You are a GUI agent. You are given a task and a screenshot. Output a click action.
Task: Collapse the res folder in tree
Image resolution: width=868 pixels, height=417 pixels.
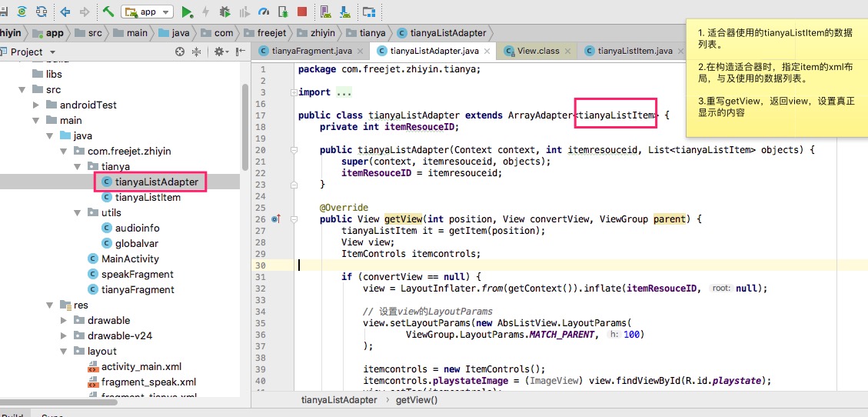(50, 305)
